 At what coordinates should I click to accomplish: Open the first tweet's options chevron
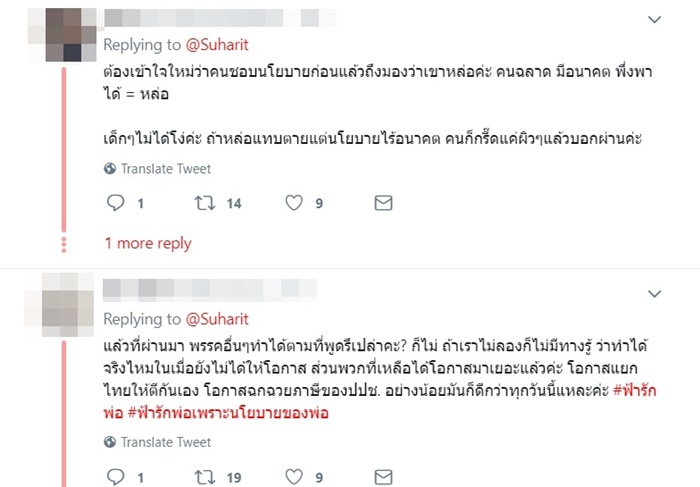[655, 19]
